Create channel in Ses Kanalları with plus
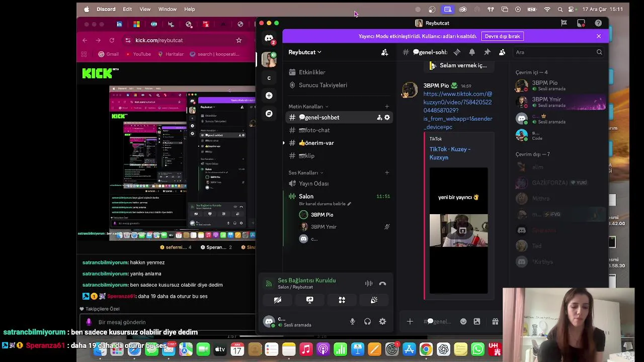644x362 pixels. tap(387, 173)
